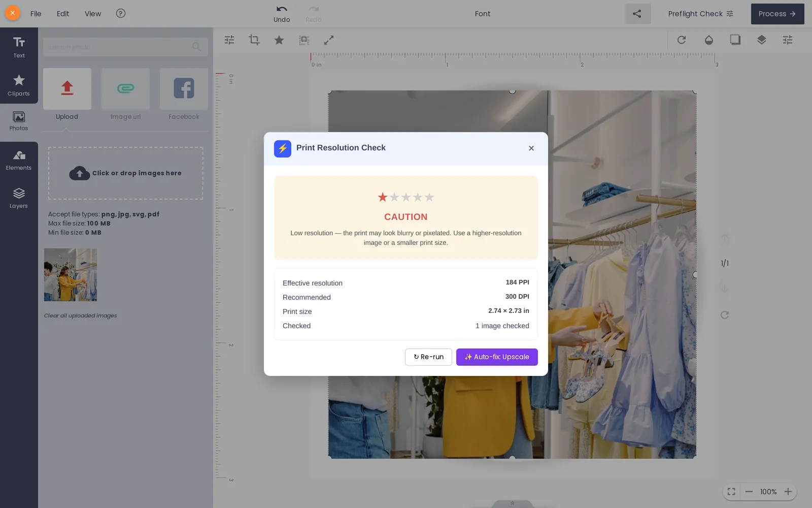Select the Crop tool

[254, 40]
